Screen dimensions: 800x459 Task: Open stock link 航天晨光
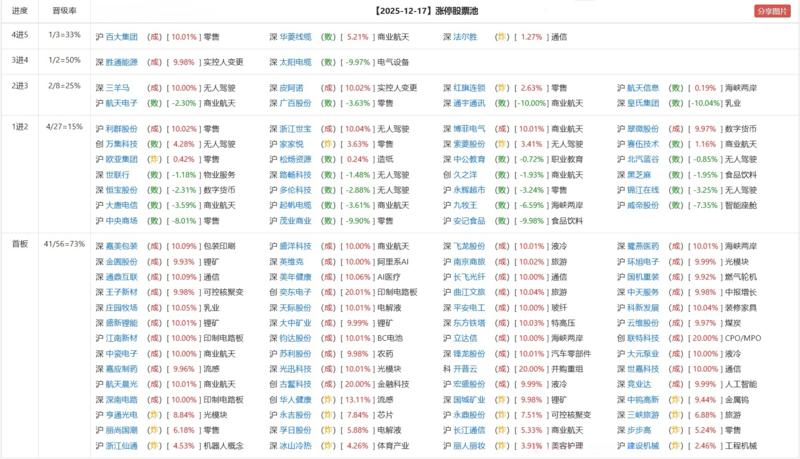[x=122, y=384]
